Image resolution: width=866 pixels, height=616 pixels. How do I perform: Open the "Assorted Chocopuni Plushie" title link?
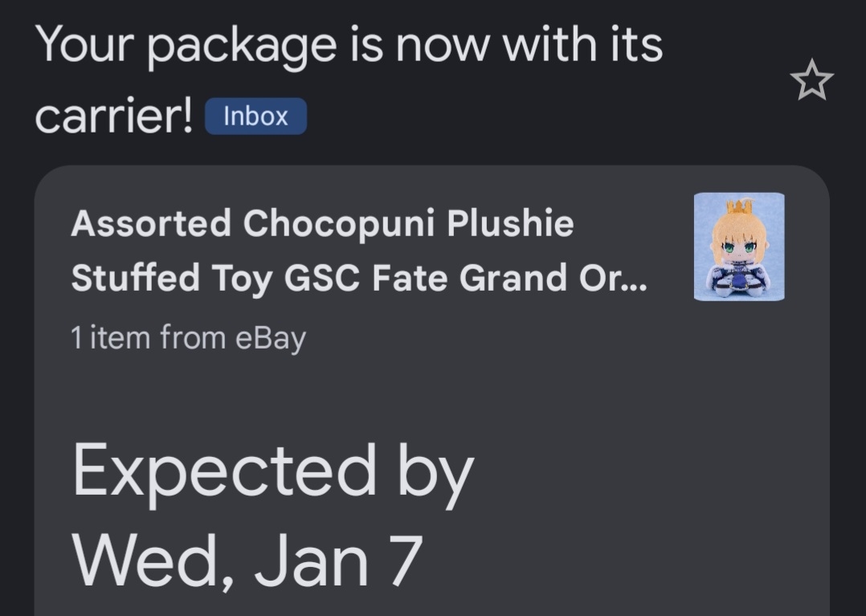pyautogui.click(x=322, y=223)
